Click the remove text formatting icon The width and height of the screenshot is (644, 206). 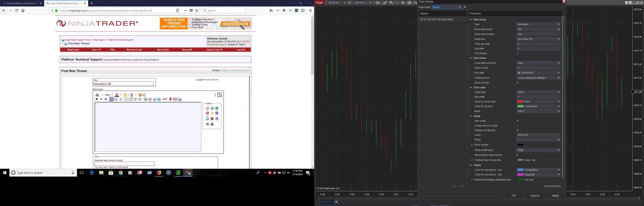click(97, 95)
